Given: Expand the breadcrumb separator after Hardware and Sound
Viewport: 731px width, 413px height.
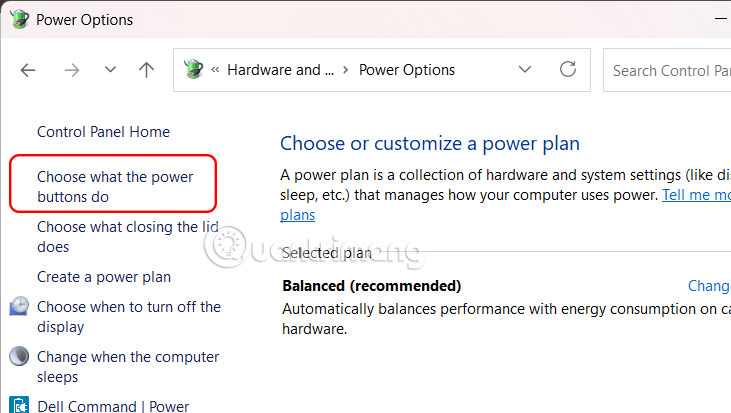Looking at the screenshot, I should point(346,70).
